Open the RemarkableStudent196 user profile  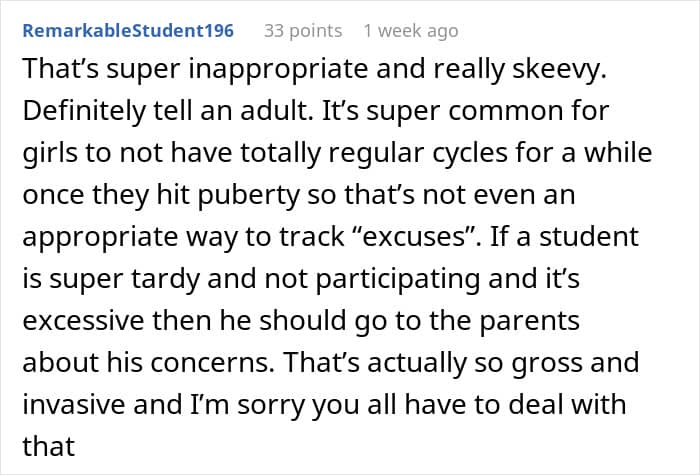coord(128,31)
